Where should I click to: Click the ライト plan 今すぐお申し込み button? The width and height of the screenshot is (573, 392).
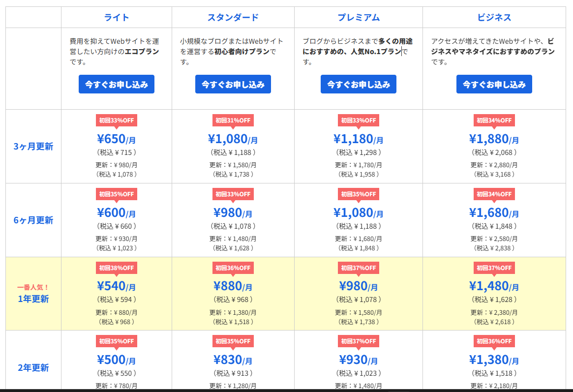click(x=117, y=84)
